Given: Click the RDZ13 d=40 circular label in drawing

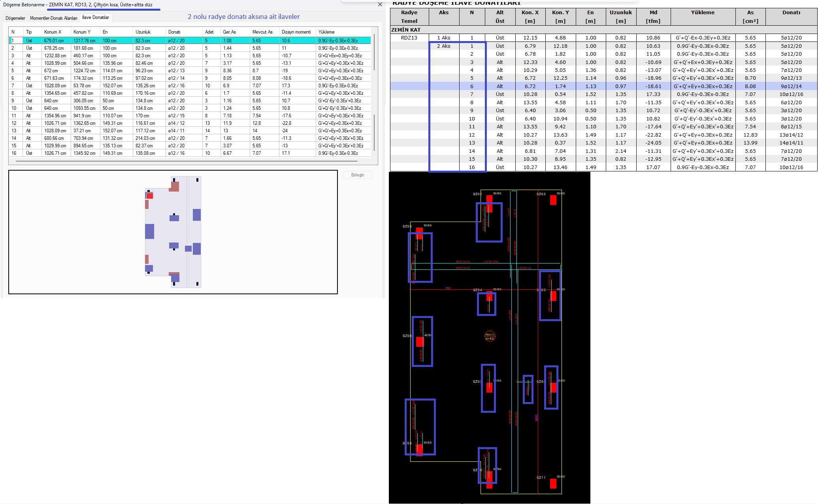Looking at the screenshot, I should pyautogui.click(x=490, y=336).
